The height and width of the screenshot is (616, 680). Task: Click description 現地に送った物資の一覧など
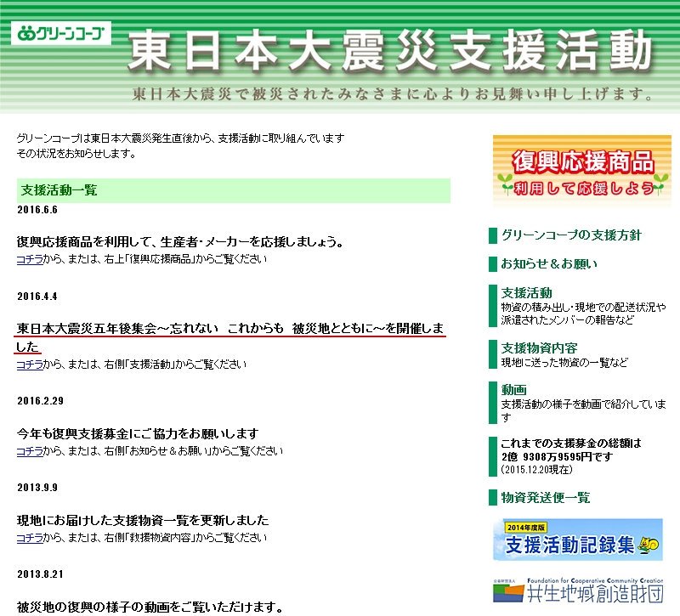(x=564, y=363)
